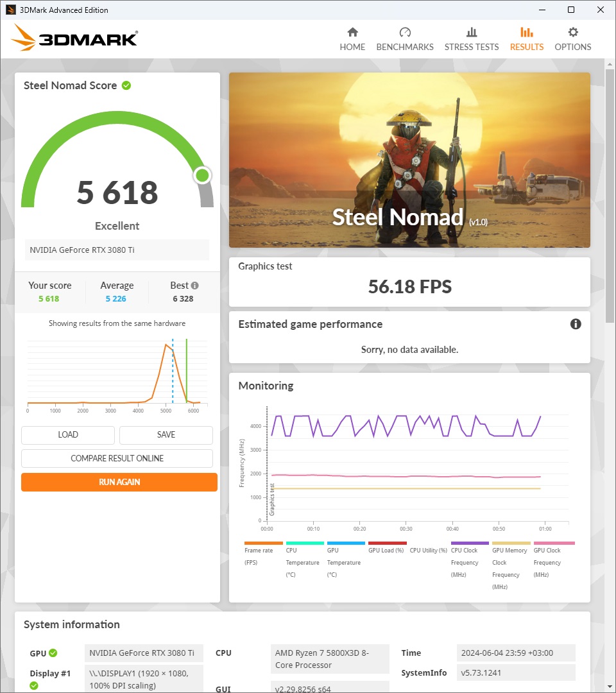Screen dimensions: 616x693
Task: Toggle Frame rate (FPS) legend entry
Action: point(263,553)
